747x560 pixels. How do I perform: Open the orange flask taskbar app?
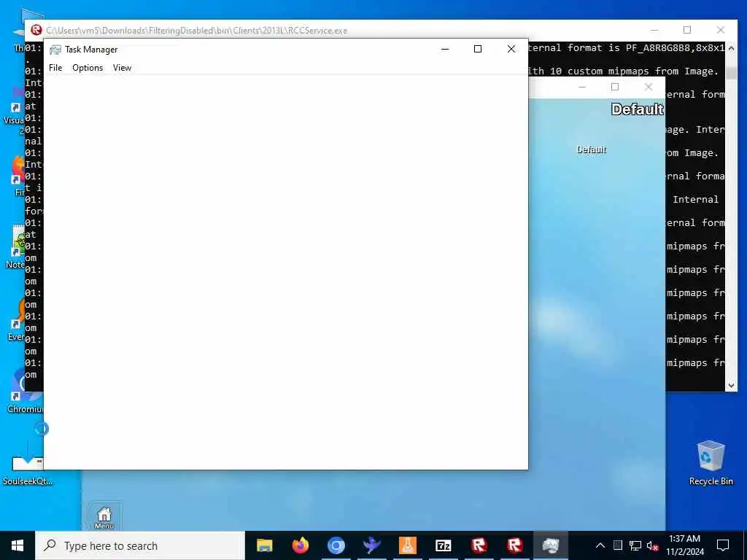pyautogui.click(x=407, y=545)
